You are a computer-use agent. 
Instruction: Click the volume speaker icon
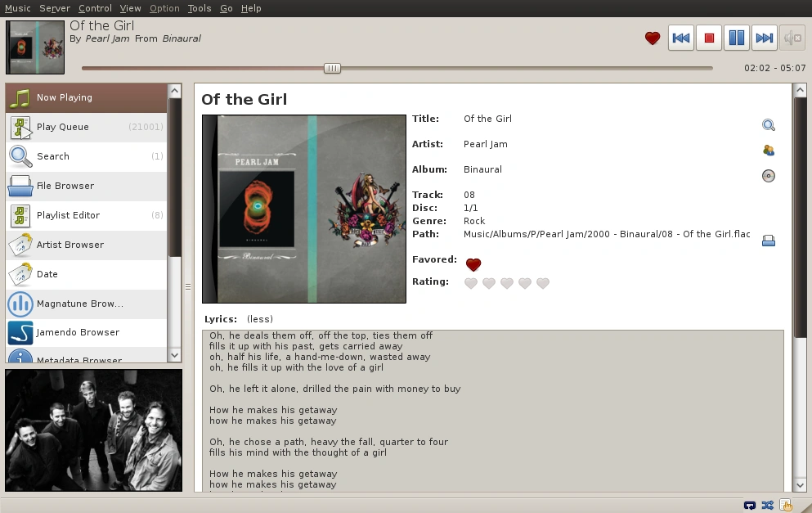[792, 38]
